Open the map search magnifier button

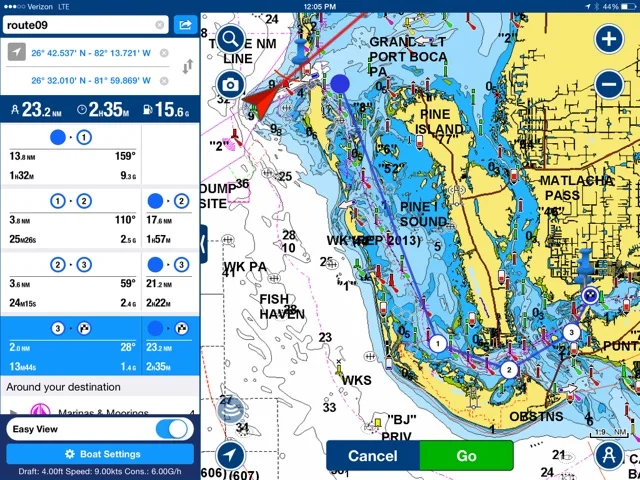(x=231, y=39)
